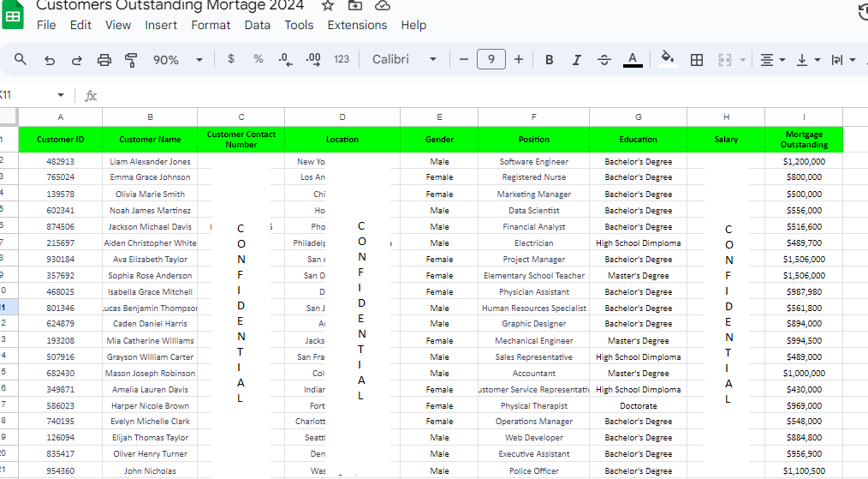Increase font size with plus
The height and width of the screenshot is (479, 868).
[519, 59]
